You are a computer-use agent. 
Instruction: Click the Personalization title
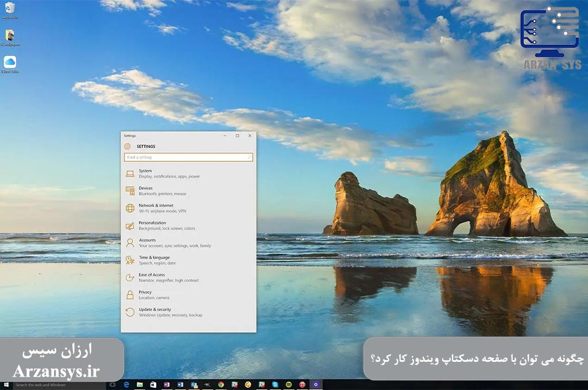pos(152,223)
